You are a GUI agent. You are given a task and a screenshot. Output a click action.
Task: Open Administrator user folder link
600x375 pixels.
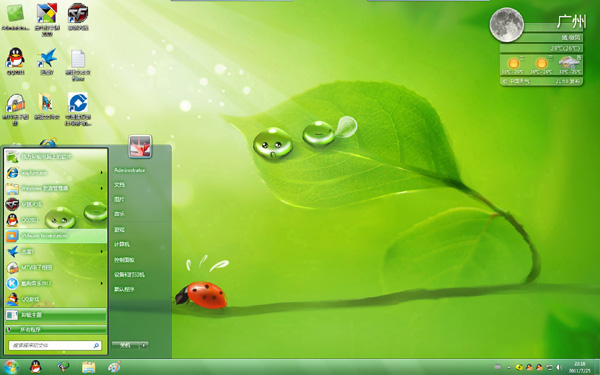[x=130, y=170]
